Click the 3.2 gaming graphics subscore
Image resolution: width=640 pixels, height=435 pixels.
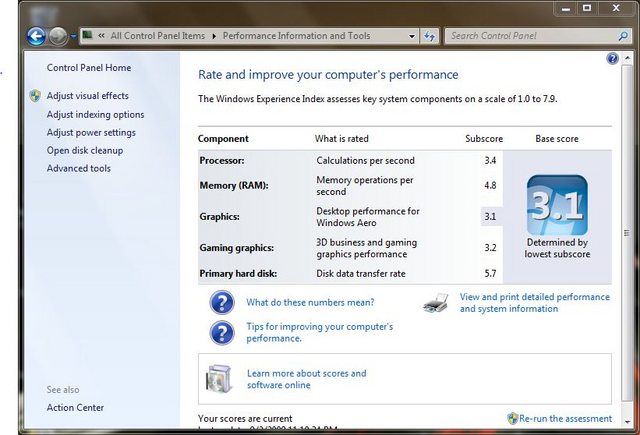(490, 248)
